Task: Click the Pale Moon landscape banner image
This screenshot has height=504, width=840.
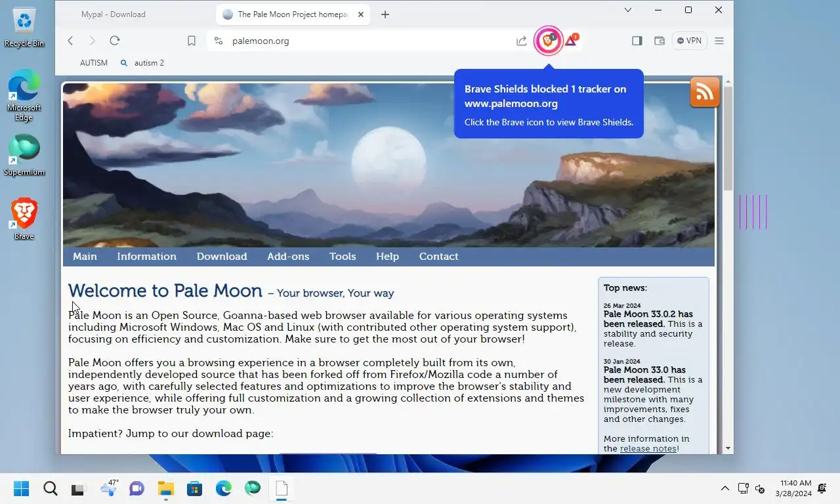Action: [x=388, y=165]
